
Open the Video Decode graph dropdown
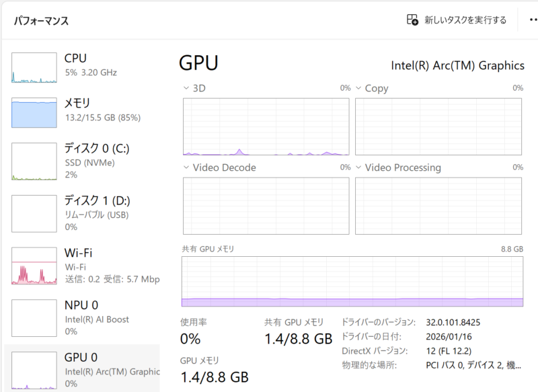(x=186, y=167)
